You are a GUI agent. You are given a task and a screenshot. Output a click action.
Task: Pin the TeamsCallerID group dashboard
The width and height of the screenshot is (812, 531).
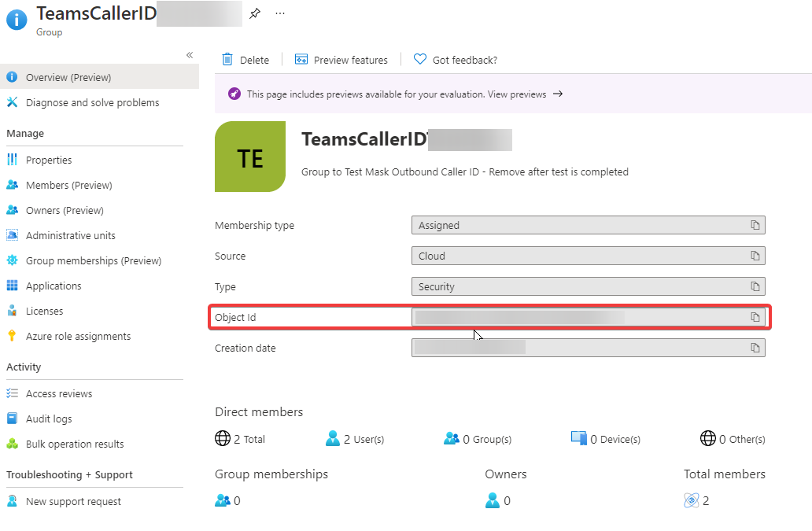click(254, 13)
